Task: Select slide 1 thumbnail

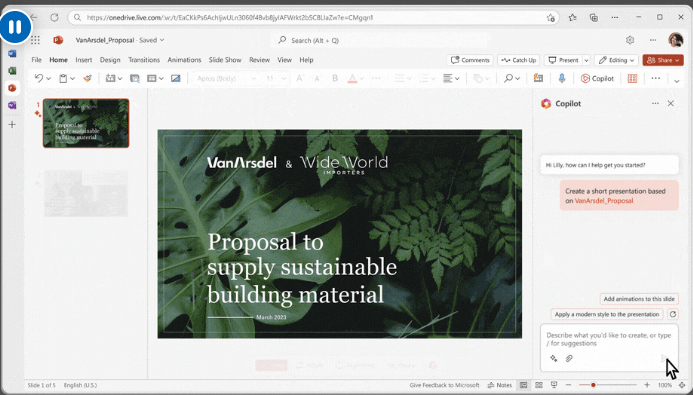Action: (86, 123)
